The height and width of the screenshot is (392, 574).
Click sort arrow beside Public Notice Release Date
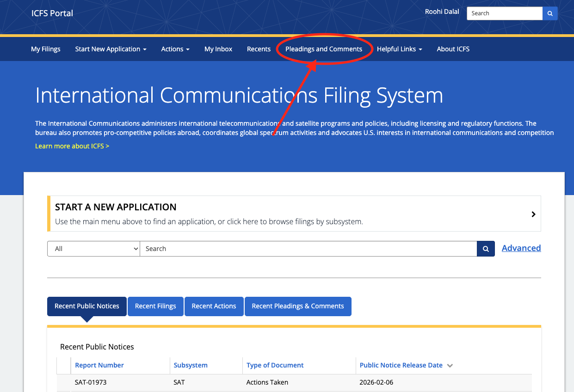click(x=450, y=366)
